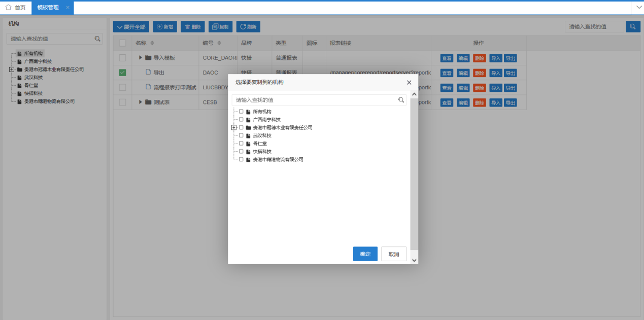
Task: Tick the 武汉科技 checkbox in the dialog
Action: [241, 135]
